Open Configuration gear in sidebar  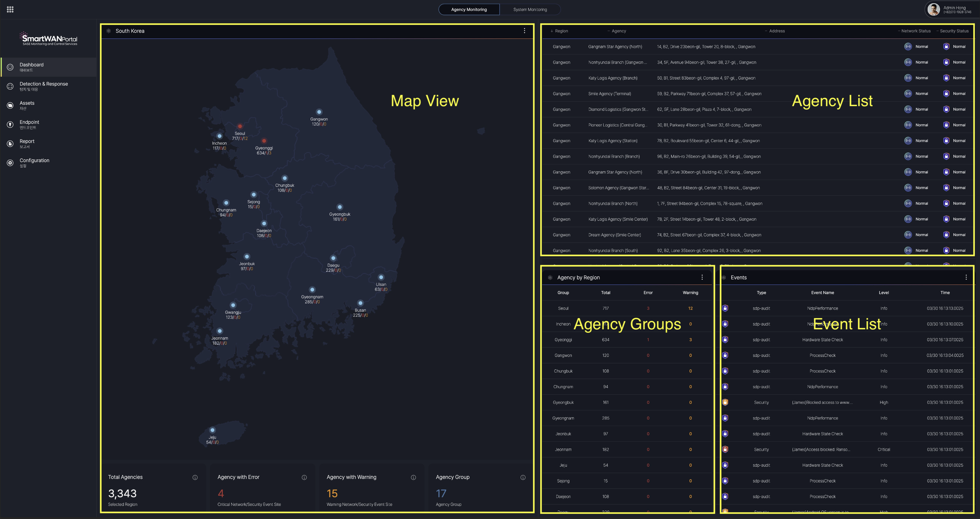pos(10,163)
